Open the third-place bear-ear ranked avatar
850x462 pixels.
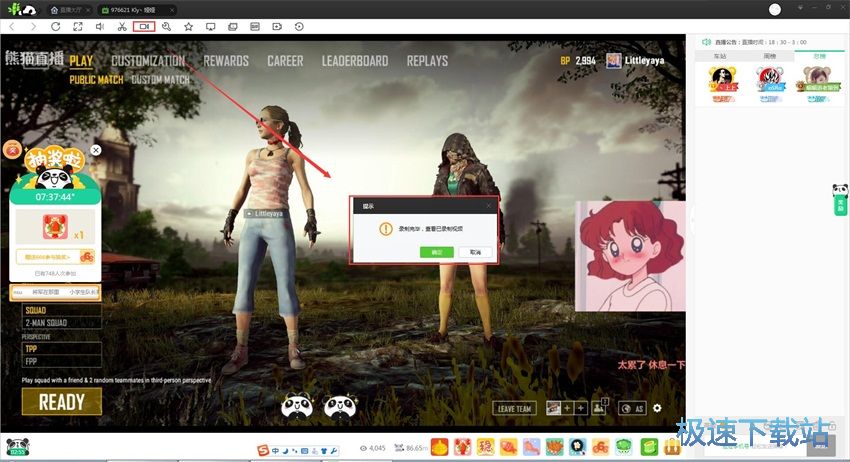[817, 81]
